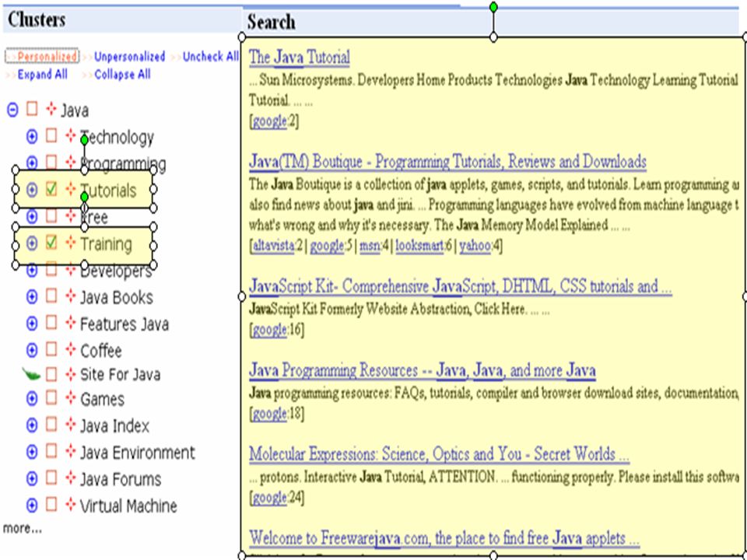Check the Games checkbox
The width and height of the screenshot is (747, 560).
coord(51,397)
